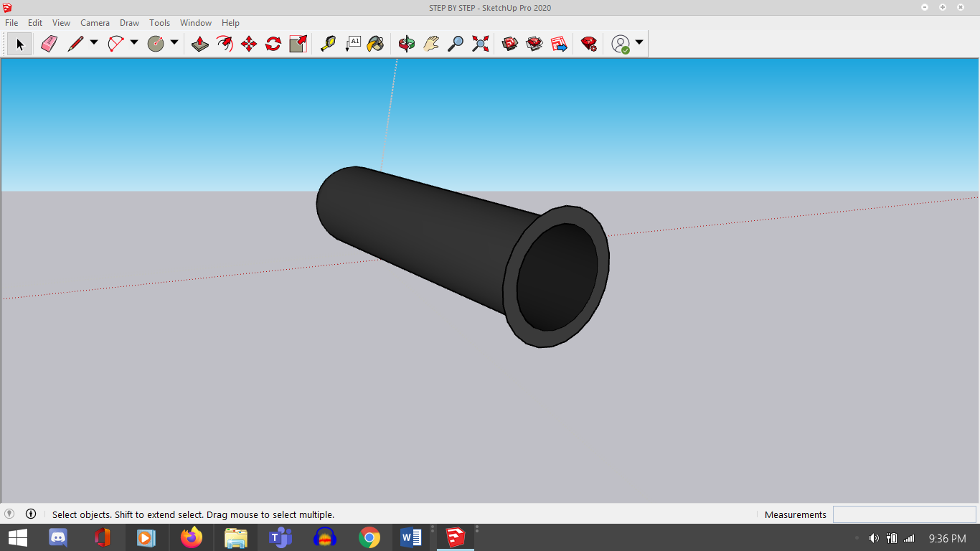Image resolution: width=980 pixels, height=551 pixels.
Task: Select the Zoom magnifier tool
Action: (x=456, y=44)
